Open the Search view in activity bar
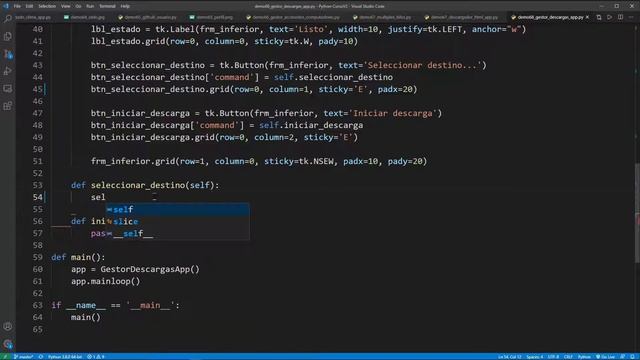This screenshot has height=360, width=640. click(x=8, y=18)
